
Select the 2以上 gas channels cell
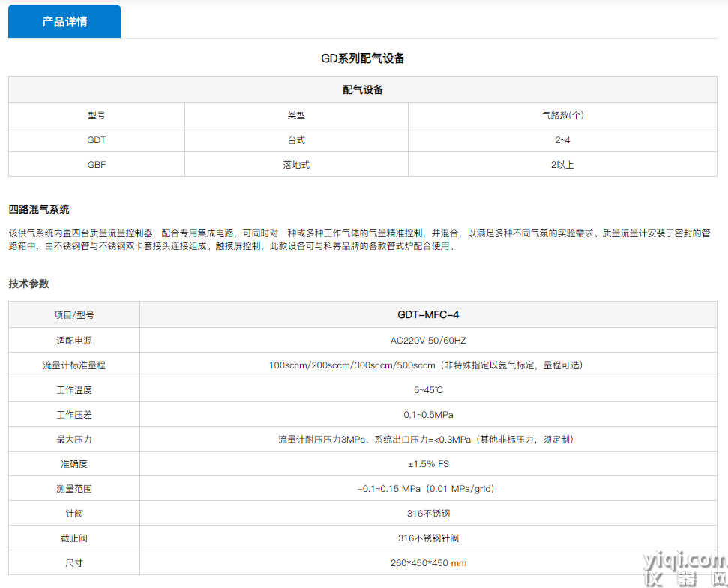563,164
